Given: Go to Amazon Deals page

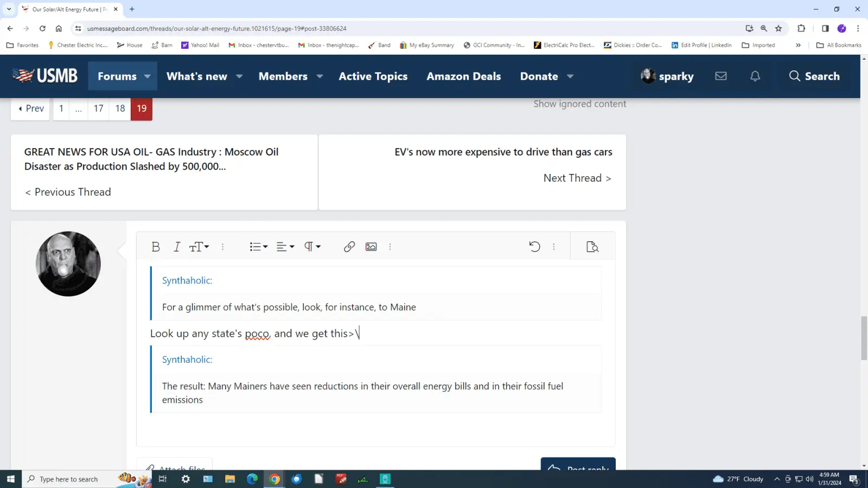Looking at the screenshot, I should tap(463, 76).
